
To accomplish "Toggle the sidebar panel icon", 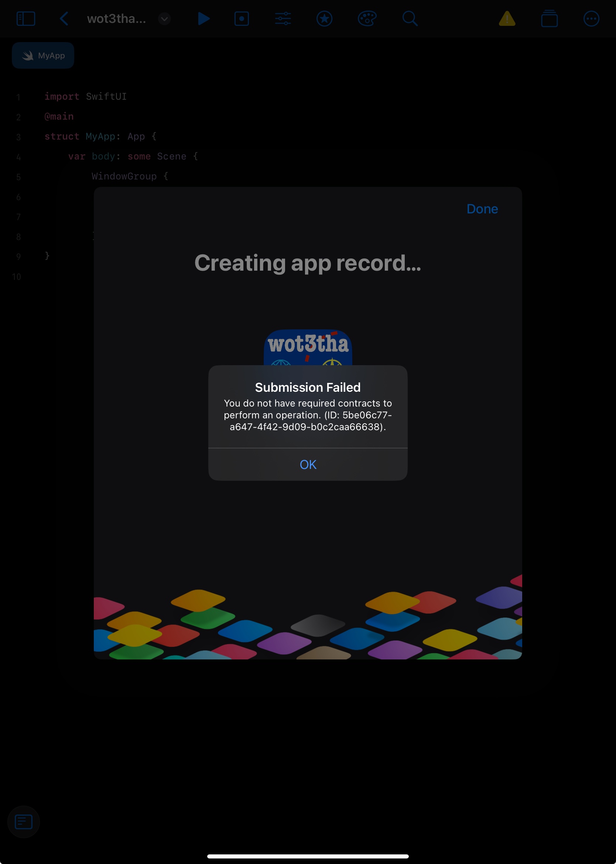I will (26, 18).
